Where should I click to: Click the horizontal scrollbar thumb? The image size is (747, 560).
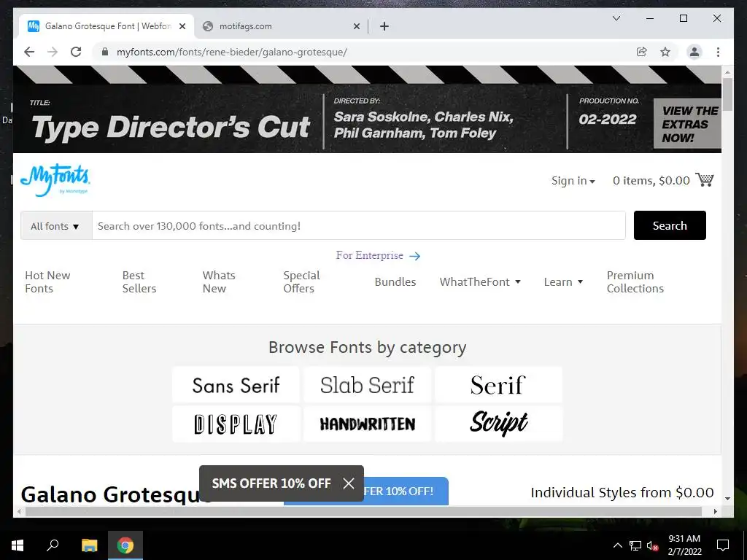pos(363,511)
